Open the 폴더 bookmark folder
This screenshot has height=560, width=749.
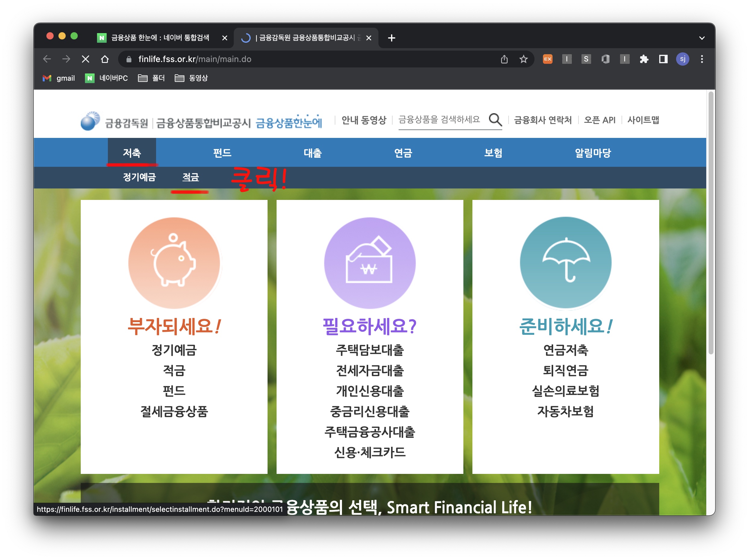pyautogui.click(x=151, y=78)
